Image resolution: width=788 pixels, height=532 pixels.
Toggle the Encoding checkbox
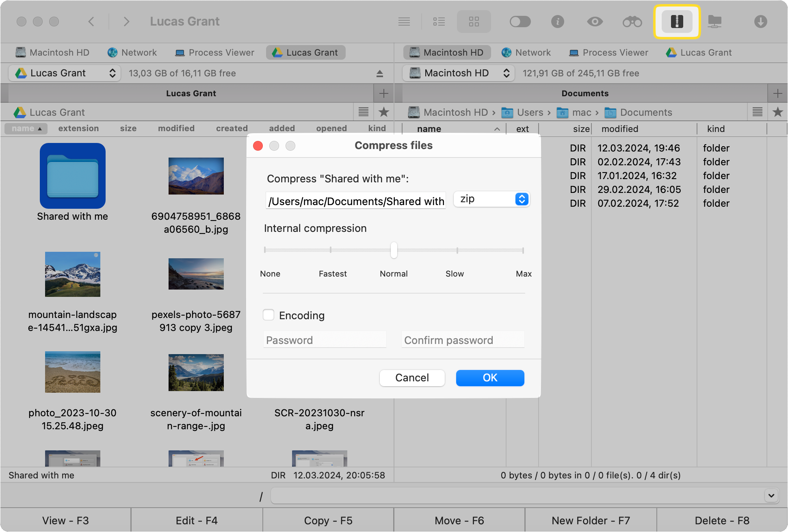[268, 315]
